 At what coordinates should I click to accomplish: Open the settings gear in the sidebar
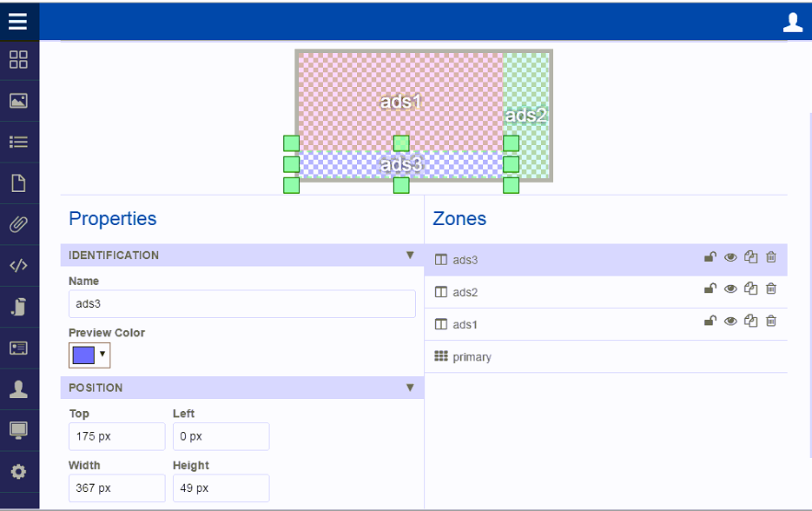(x=18, y=471)
